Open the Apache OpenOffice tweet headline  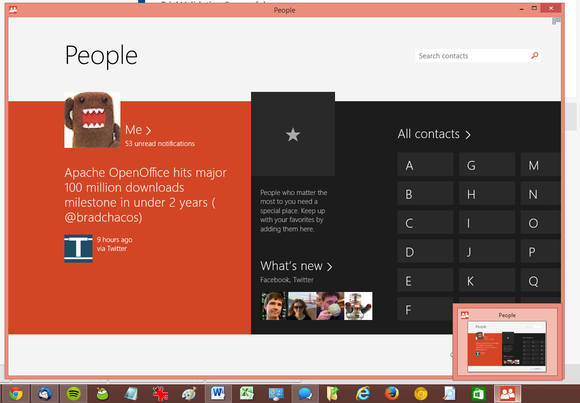145,195
